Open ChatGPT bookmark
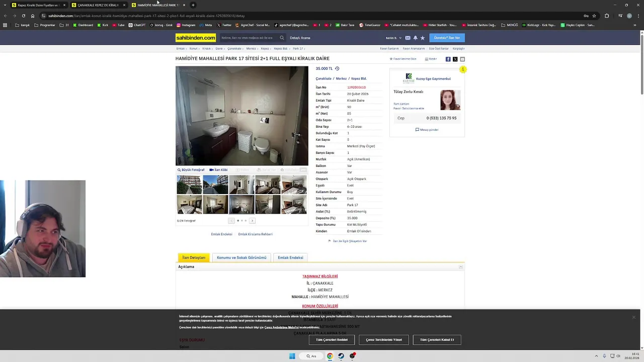 (x=137, y=25)
